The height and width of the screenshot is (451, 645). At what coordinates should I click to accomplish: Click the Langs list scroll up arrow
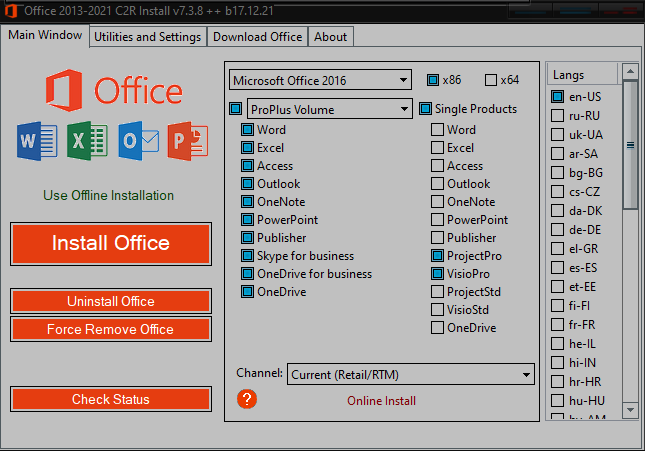click(x=630, y=72)
